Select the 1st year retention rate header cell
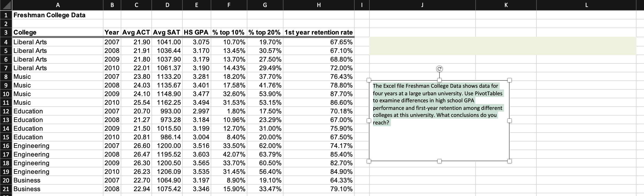The width and height of the screenshot is (644, 196). click(x=319, y=32)
